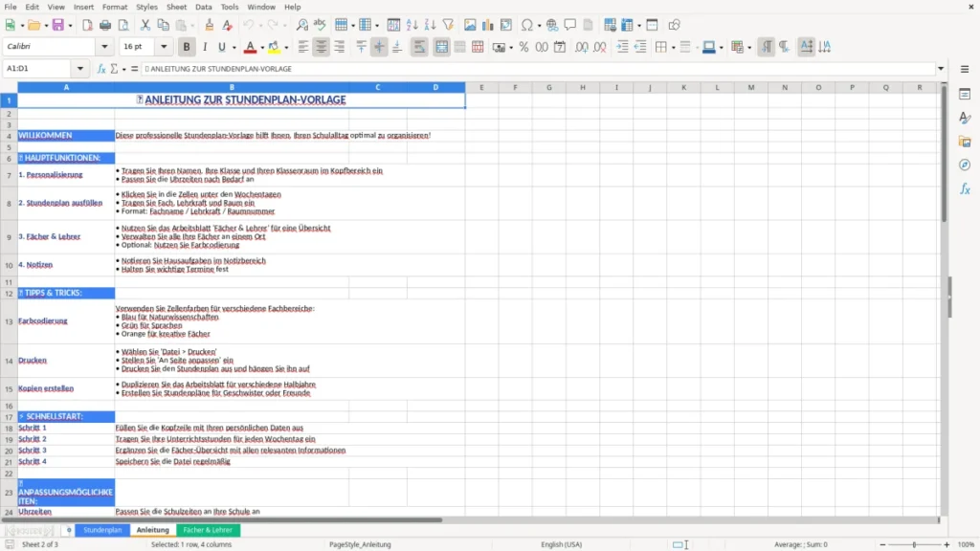Open the font name dropdown
The width and height of the screenshot is (980, 551).
click(104, 47)
